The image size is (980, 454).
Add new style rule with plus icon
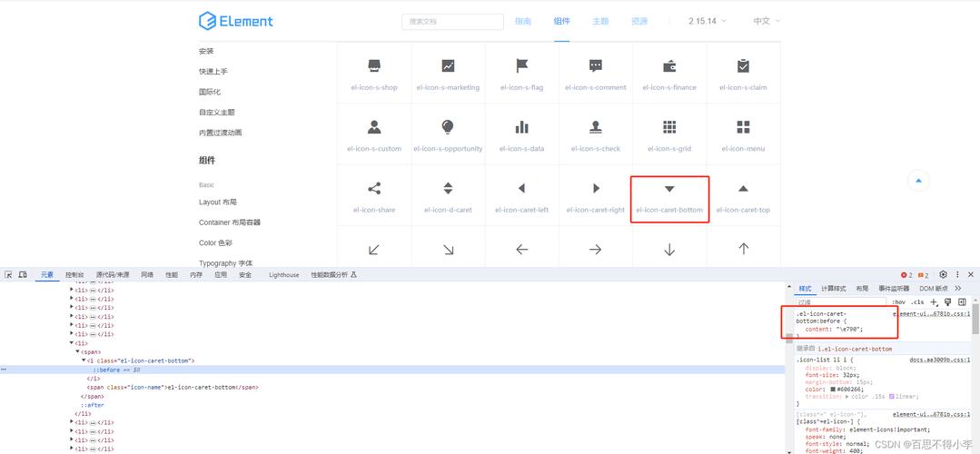(935, 302)
